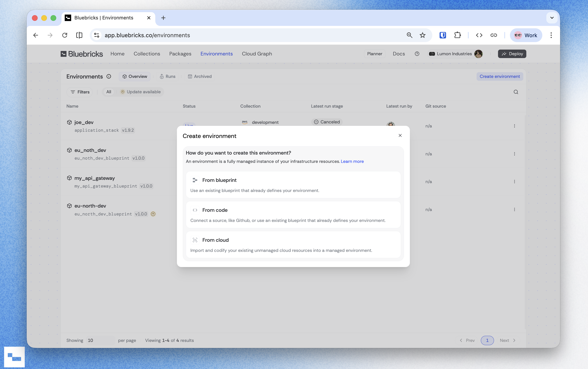Click the Environments info icon
Viewport: 588px width, 369px height.
109,76
